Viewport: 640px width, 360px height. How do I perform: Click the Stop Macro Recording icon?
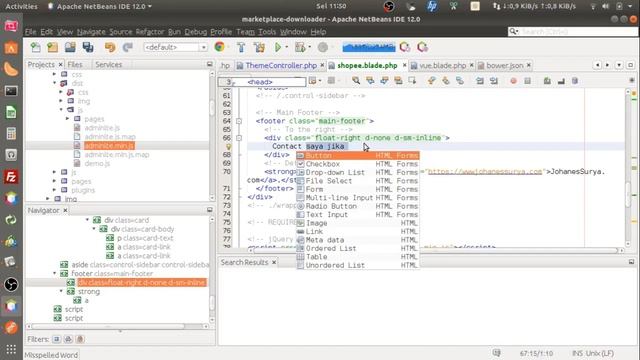(527, 81)
